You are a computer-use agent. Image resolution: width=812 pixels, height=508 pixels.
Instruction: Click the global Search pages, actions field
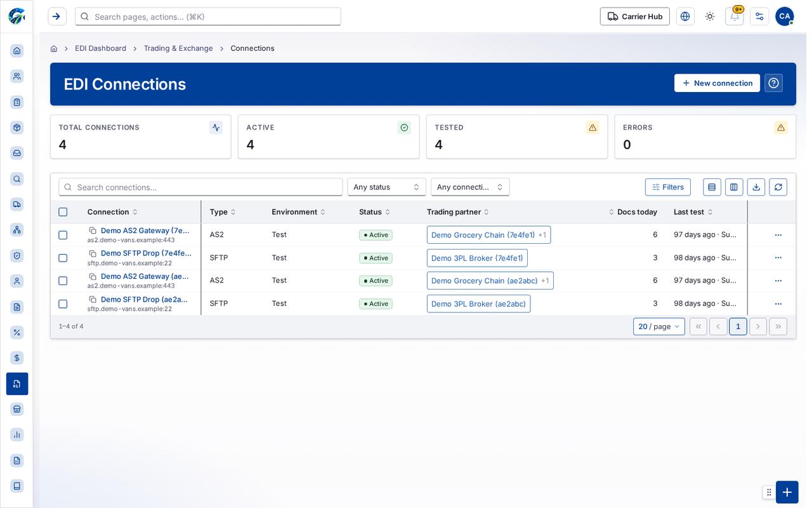208,17
